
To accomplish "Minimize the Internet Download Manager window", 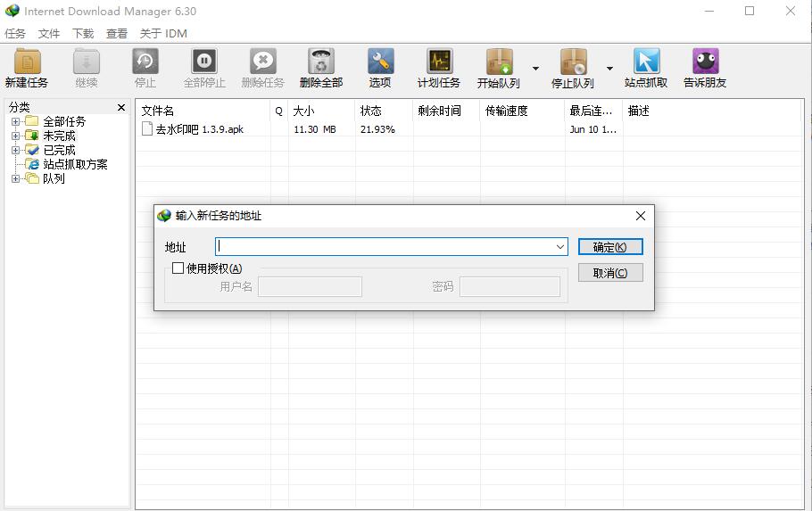I will point(709,11).
